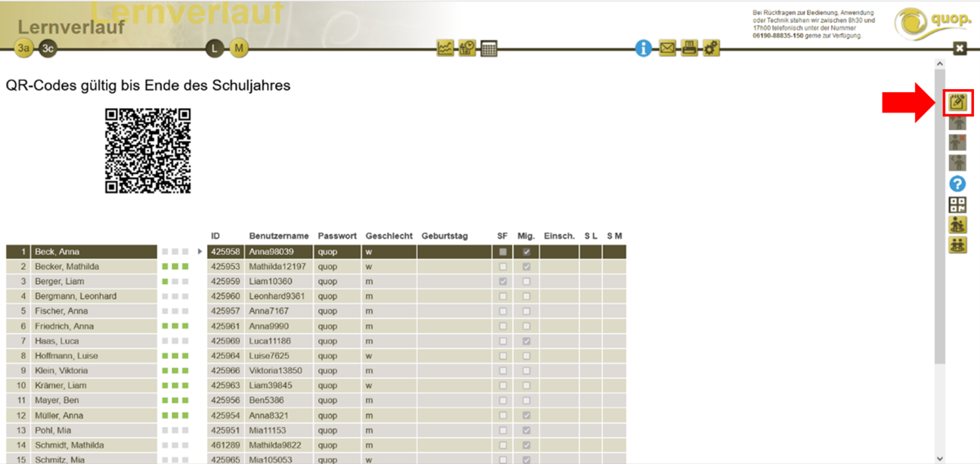Open the chart with clock icon
Image resolution: width=980 pixels, height=464 pixels.
(467, 48)
